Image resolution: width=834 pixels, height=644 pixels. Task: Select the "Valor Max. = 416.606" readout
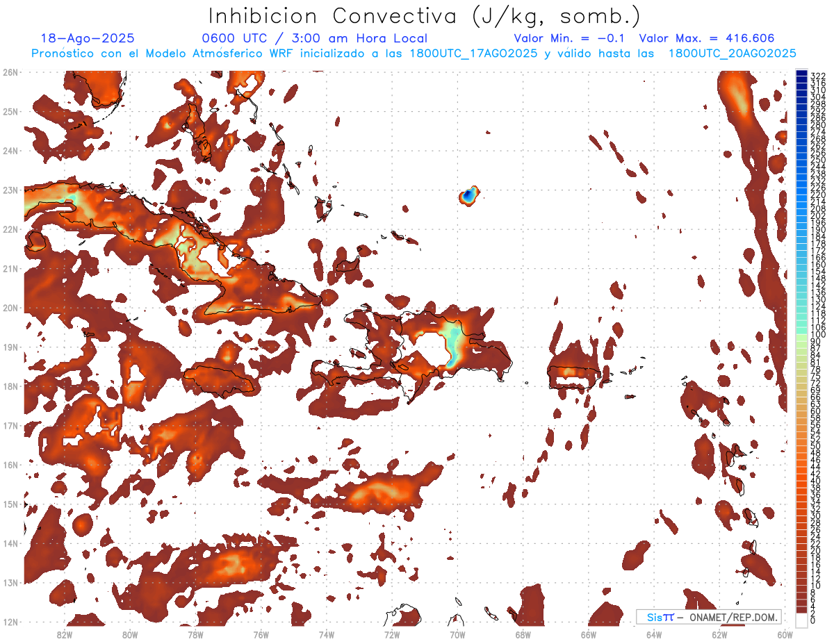707,39
